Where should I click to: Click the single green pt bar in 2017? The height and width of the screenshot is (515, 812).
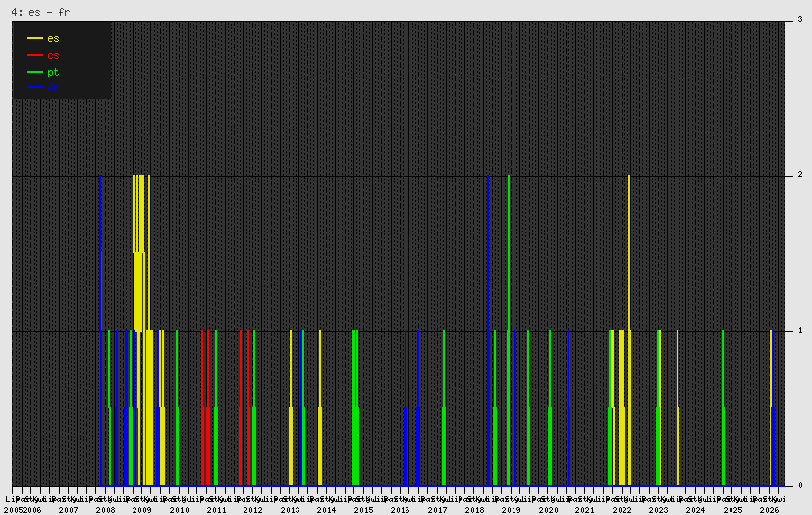pos(444,407)
